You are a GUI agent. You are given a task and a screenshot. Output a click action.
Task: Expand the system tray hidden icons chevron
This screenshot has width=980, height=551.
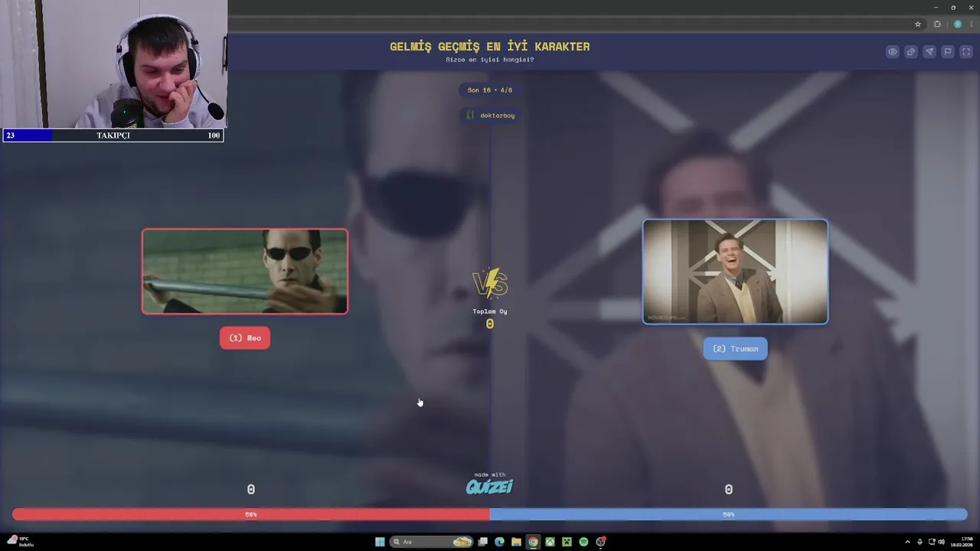click(907, 542)
